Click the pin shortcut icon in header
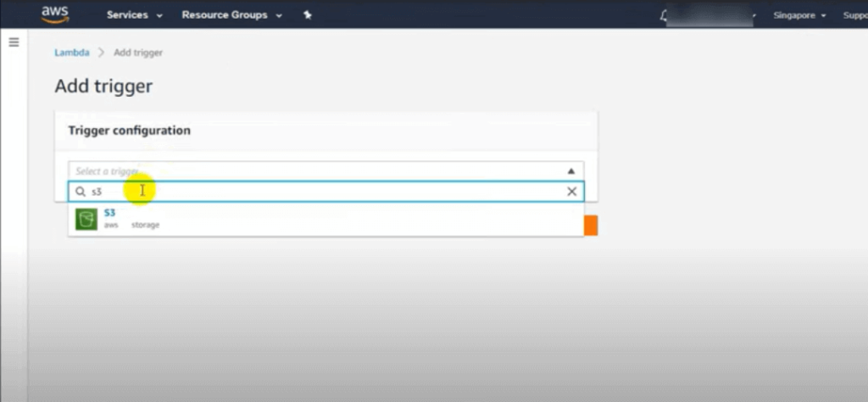This screenshot has height=402, width=868. (308, 15)
